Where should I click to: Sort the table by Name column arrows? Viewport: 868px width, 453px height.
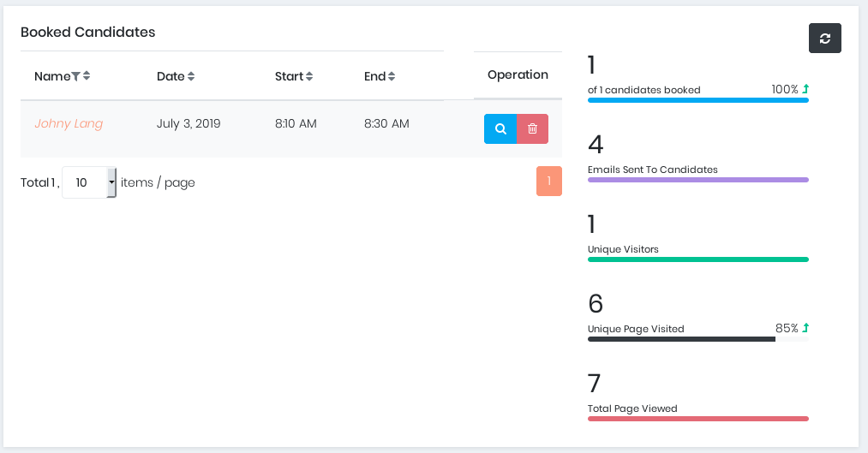[87, 76]
